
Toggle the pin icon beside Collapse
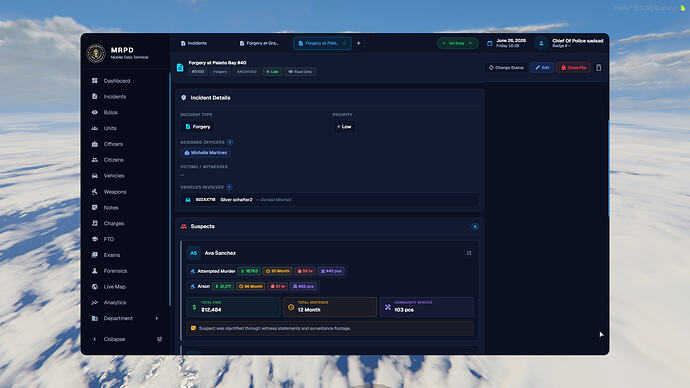click(x=159, y=339)
